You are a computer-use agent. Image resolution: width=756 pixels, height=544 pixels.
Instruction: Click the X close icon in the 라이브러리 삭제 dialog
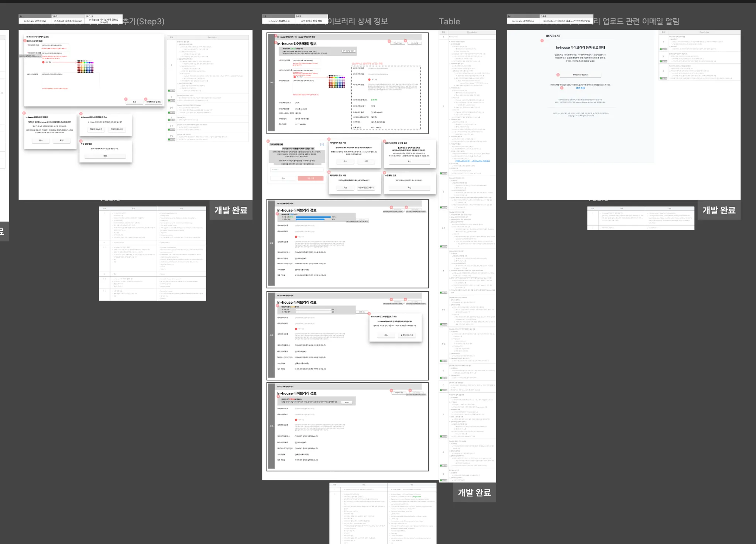point(322,144)
